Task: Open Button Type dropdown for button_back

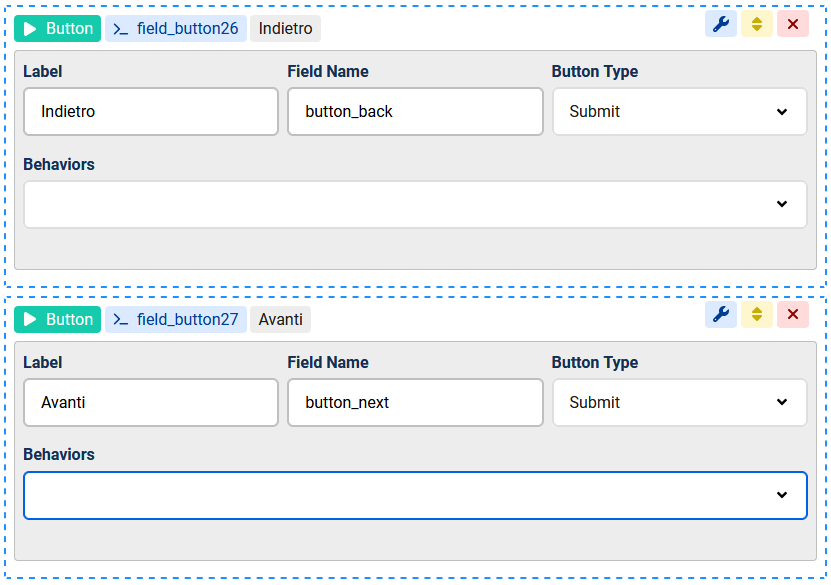Action: click(x=680, y=112)
